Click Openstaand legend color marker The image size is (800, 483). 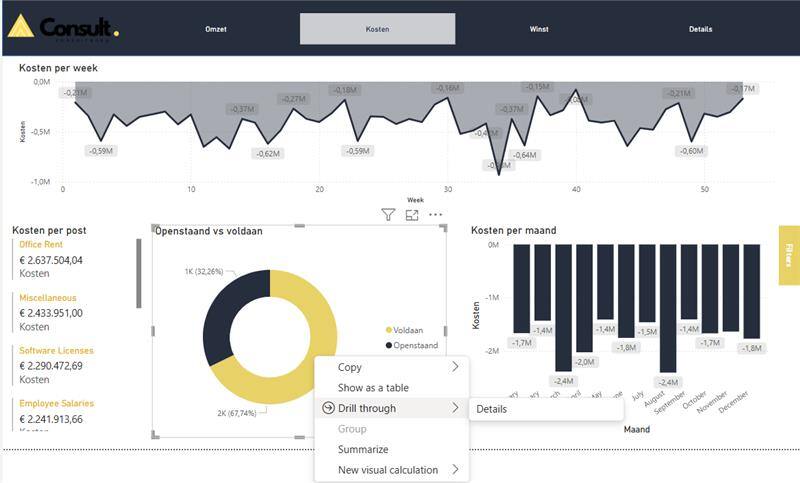389,346
